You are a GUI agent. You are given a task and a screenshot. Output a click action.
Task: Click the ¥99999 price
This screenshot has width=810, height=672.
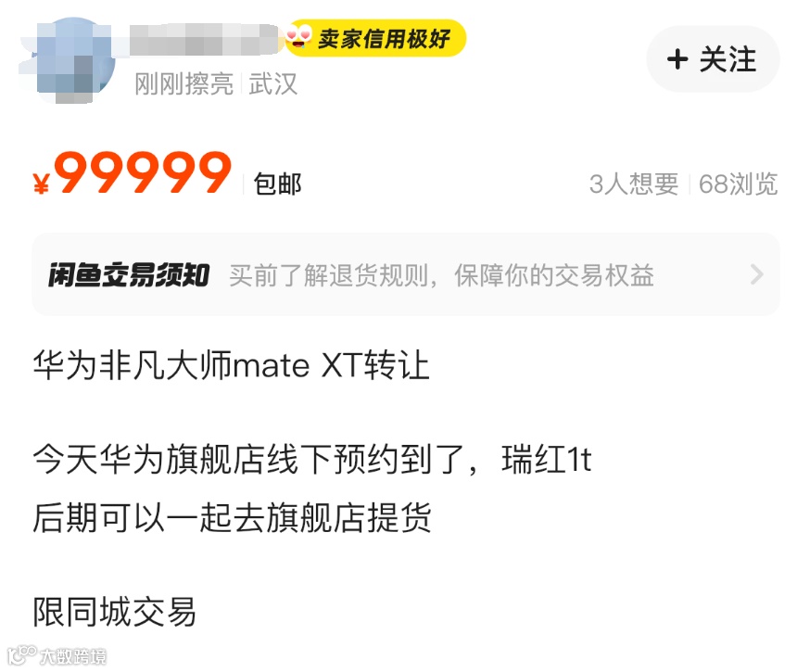tap(133, 172)
